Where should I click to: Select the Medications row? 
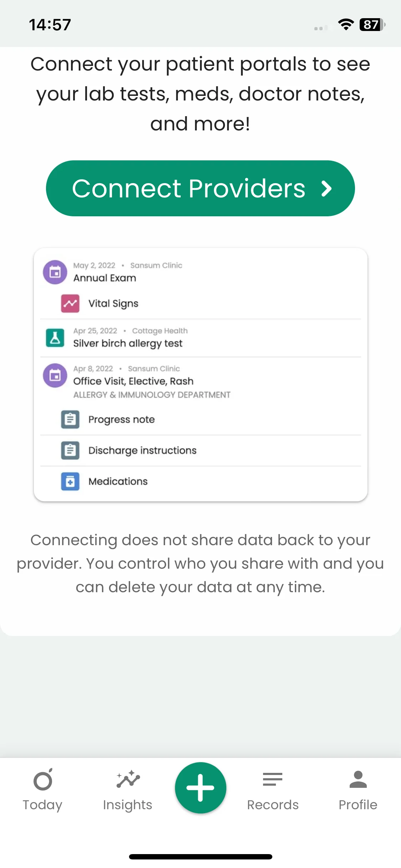pos(118,481)
